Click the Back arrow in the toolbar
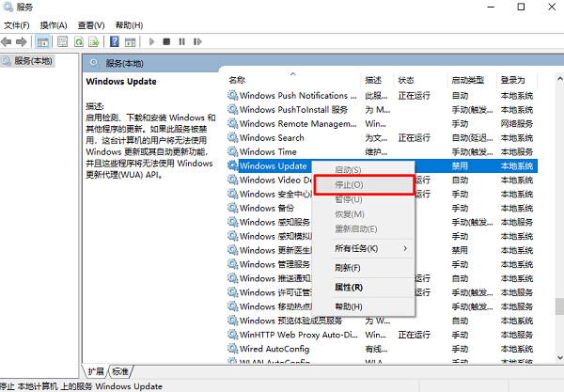 (8, 41)
